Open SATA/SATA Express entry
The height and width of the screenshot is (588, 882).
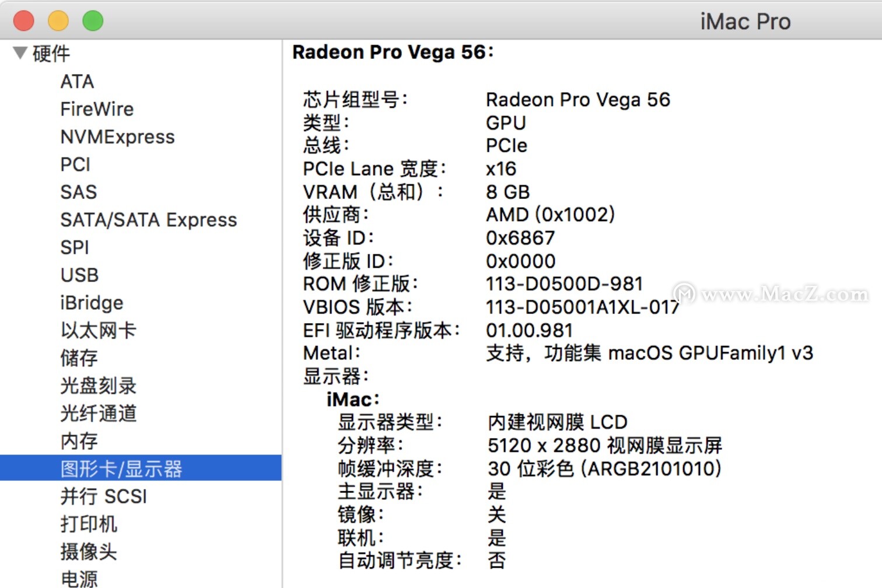149,220
